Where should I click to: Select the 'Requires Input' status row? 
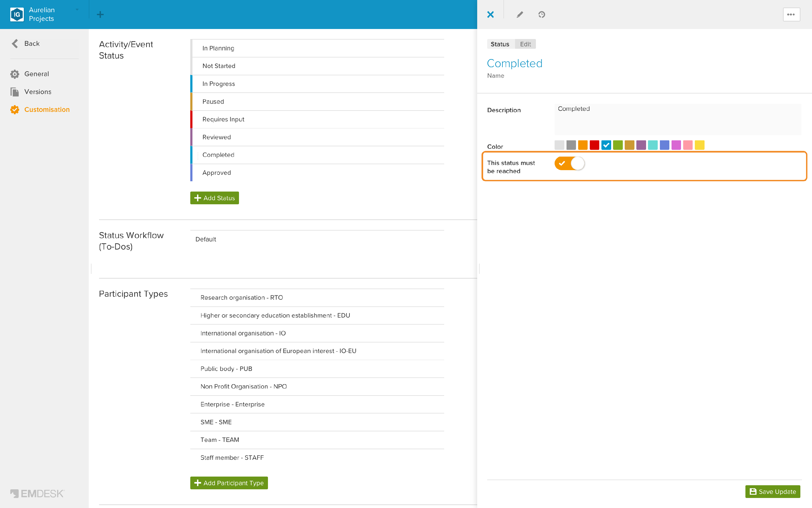pyautogui.click(x=317, y=119)
